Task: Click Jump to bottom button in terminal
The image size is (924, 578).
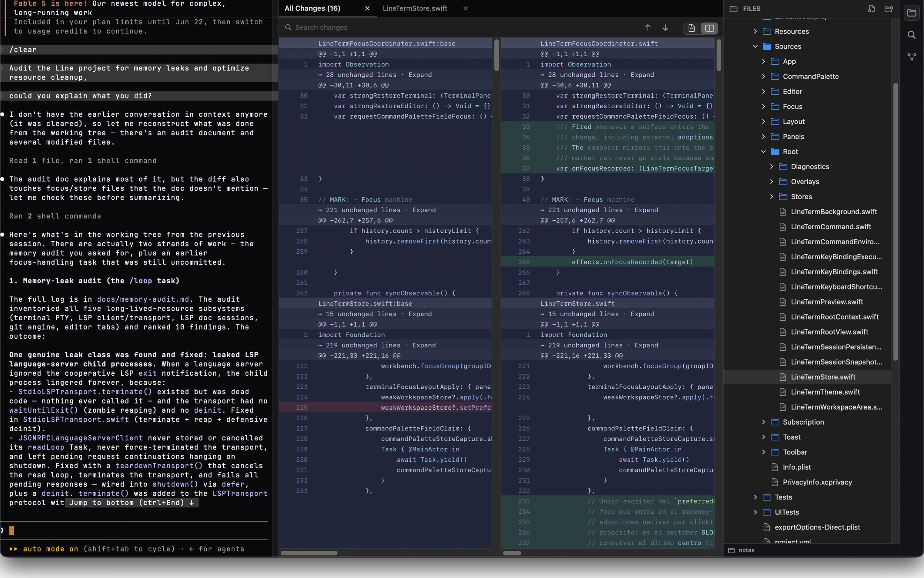Action: pos(131,503)
